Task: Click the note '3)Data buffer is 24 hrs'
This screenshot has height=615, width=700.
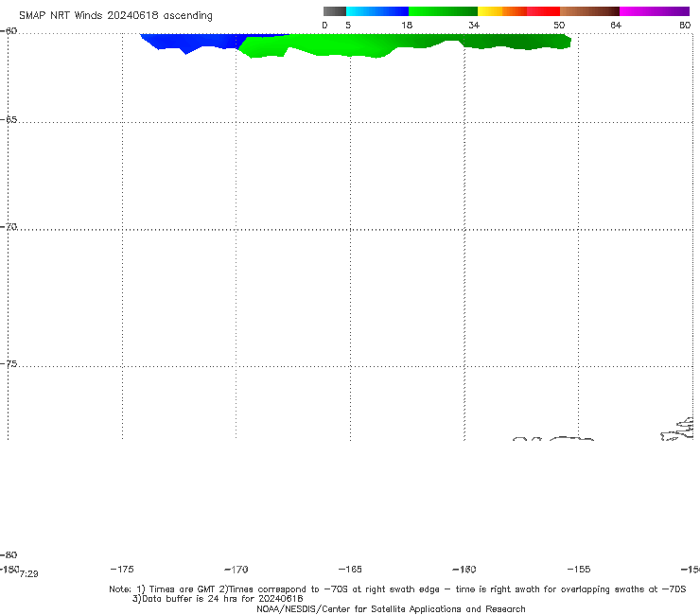Action: pyautogui.click(x=218, y=599)
